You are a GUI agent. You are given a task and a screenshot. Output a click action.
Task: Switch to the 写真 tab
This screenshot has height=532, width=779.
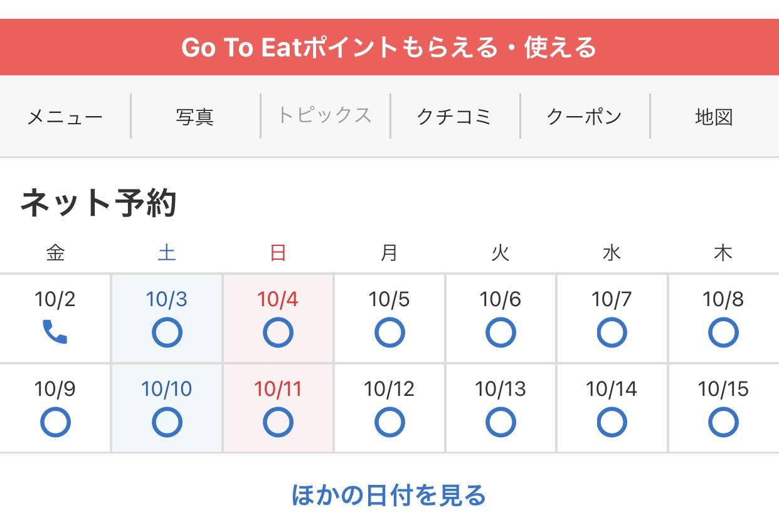[x=194, y=117]
